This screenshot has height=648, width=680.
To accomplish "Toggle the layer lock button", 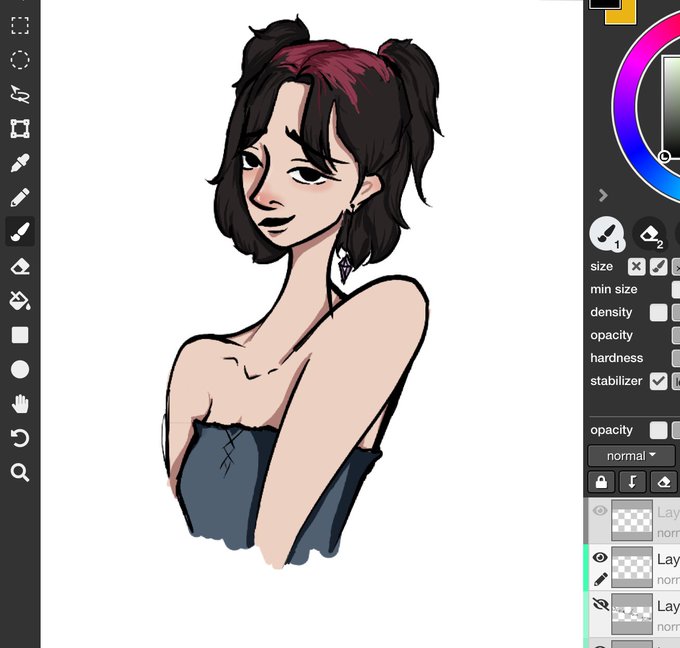I will click(601, 482).
